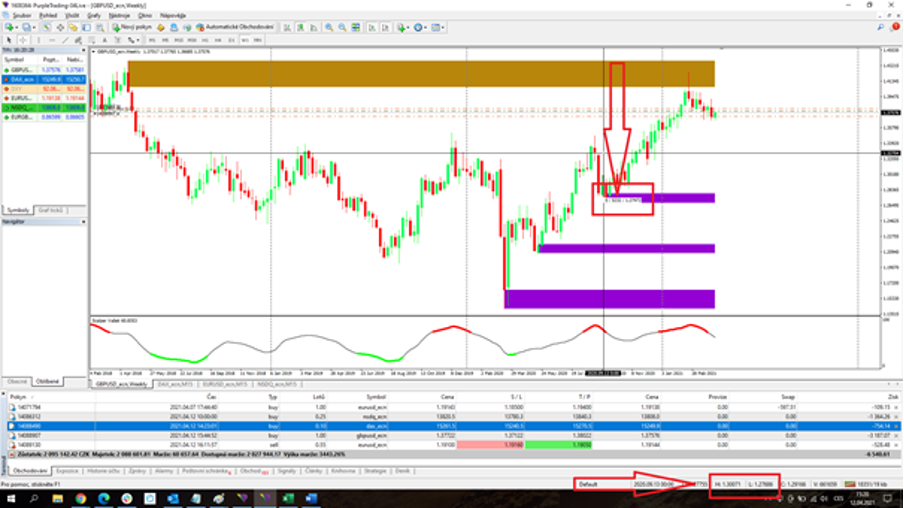Open the arrows objects dropdown
The height and width of the screenshot is (508, 904).
coord(133,40)
